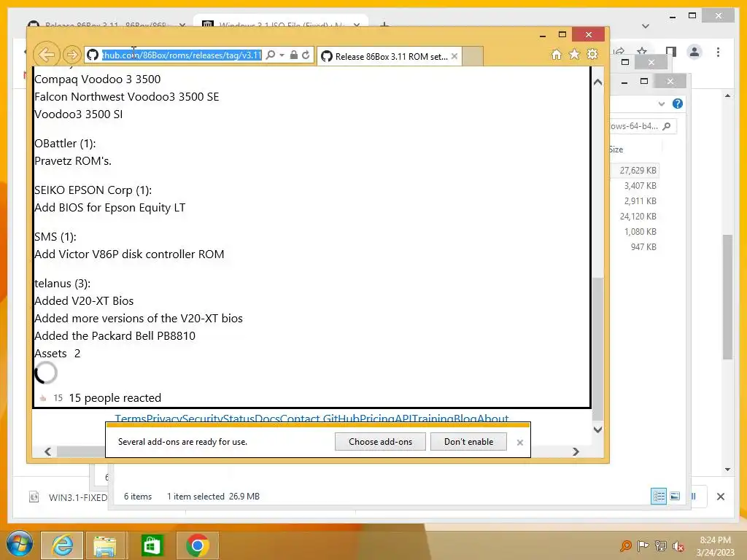Click the text 'Add Victor V86P disk controller ROM'
Viewport: 747px width, 560px height.
pyautogui.click(x=129, y=254)
